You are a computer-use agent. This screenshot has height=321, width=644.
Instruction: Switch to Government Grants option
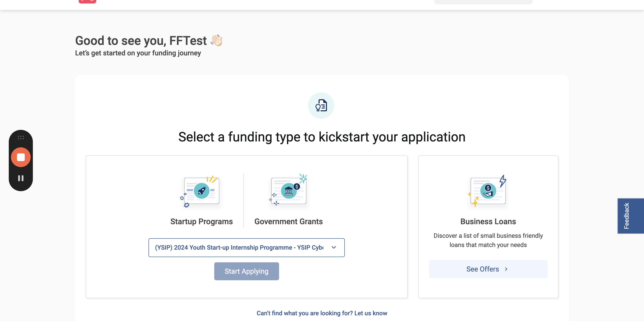click(288, 222)
